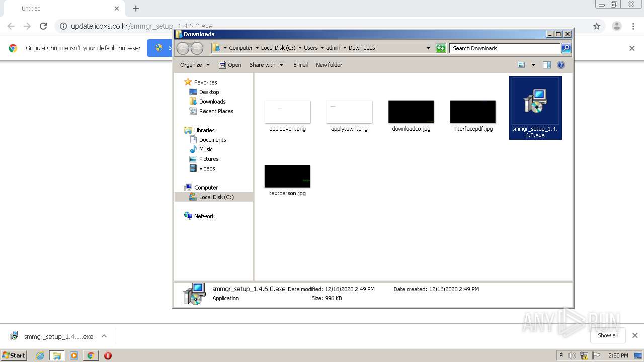This screenshot has height=362, width=644.
Task: Open Windows Media Player from taskbar
Action: pyautogui.click(x=74, y=355)
